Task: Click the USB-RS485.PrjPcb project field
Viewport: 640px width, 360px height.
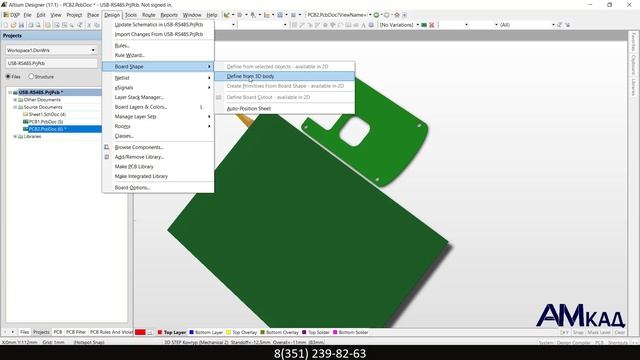Action: point(51,63)
